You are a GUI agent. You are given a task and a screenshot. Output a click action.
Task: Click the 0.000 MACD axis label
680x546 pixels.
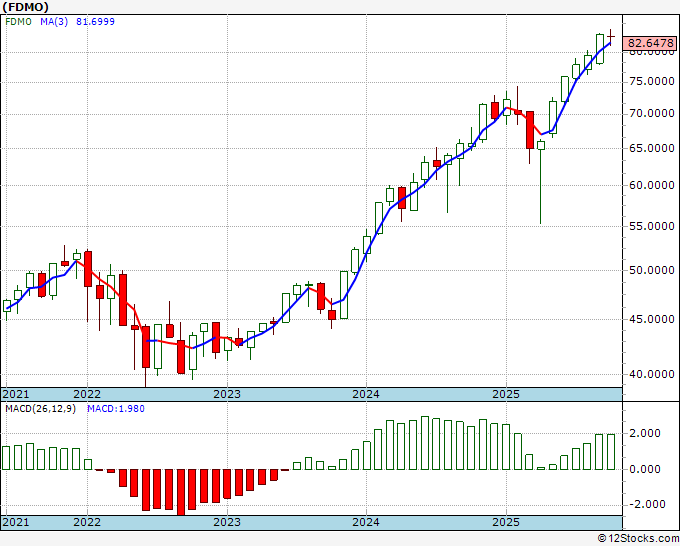coord(644,469)
